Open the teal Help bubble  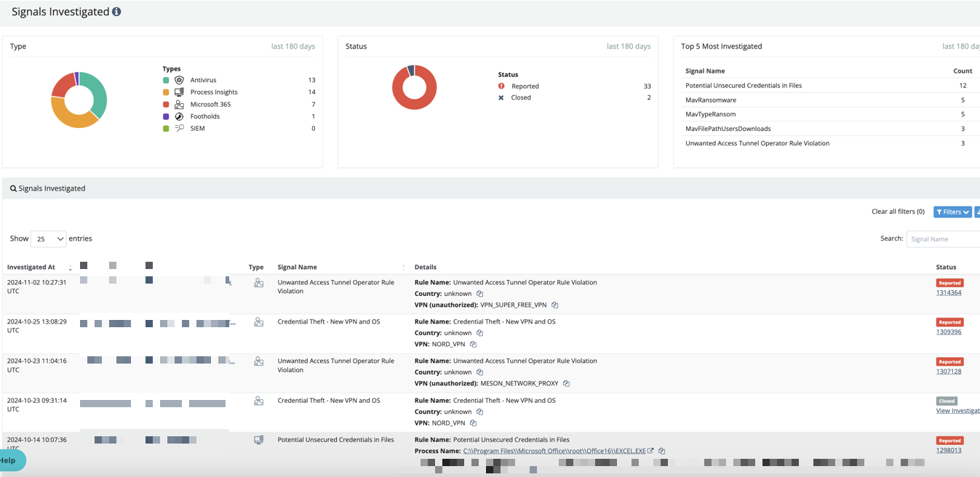point(10,460)
